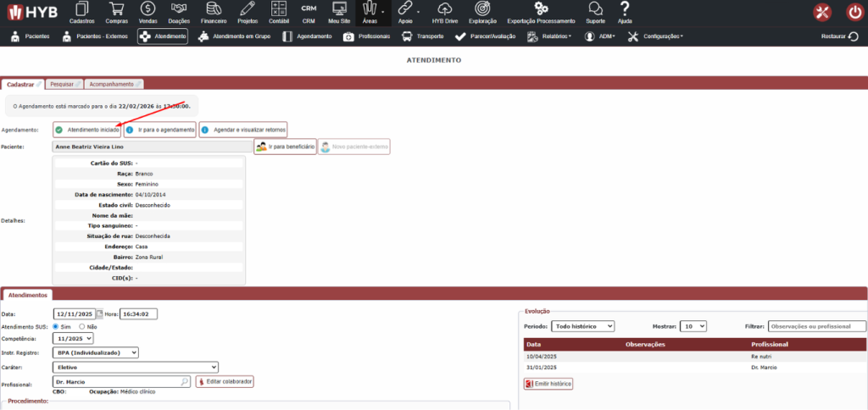The image size is (868, 410).
Task: Click the Filtrar observações input field
Action: 816,326
